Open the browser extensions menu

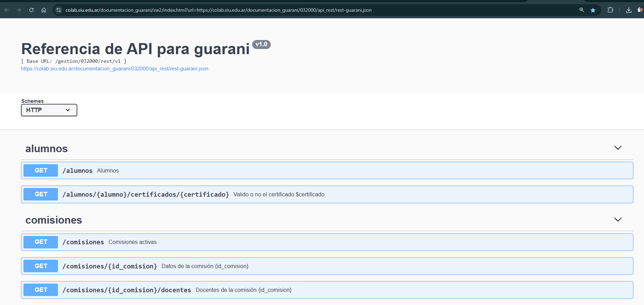[x=610, y=10]
